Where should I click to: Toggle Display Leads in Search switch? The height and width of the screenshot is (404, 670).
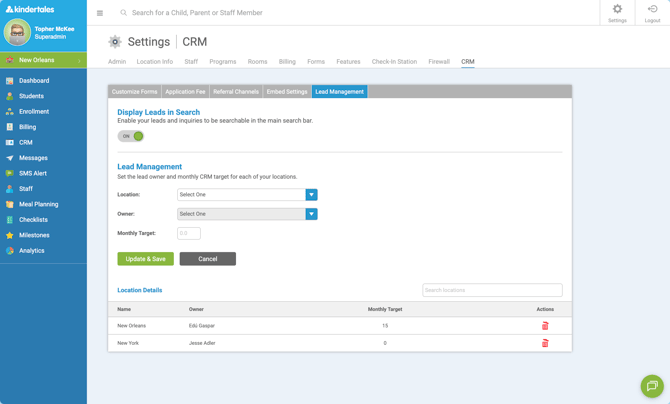click(131, 136)
